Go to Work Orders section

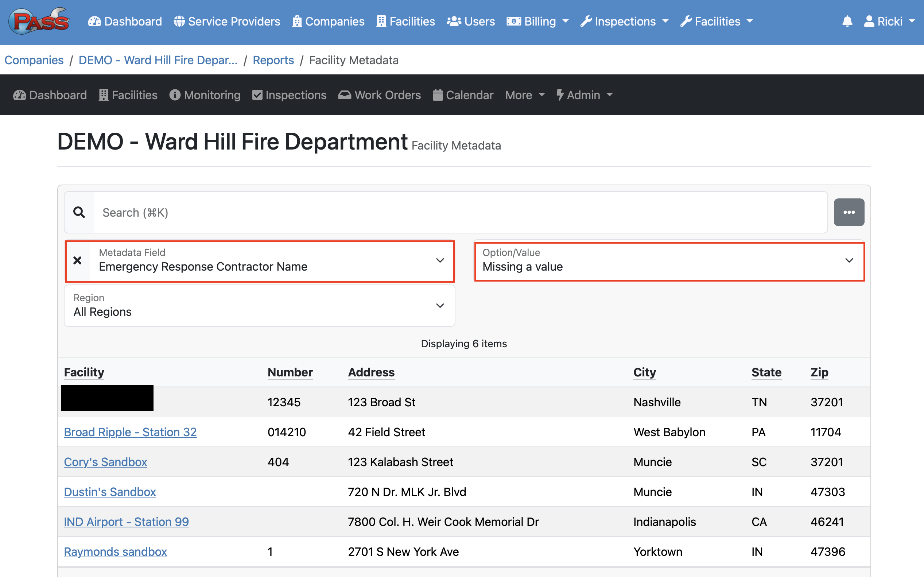click(x=380, y=95)
